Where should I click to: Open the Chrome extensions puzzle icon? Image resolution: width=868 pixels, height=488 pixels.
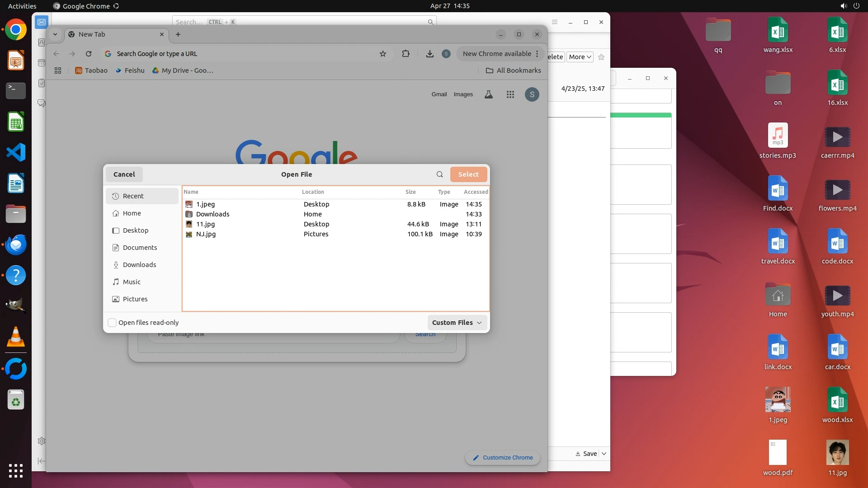pos(406,54)
